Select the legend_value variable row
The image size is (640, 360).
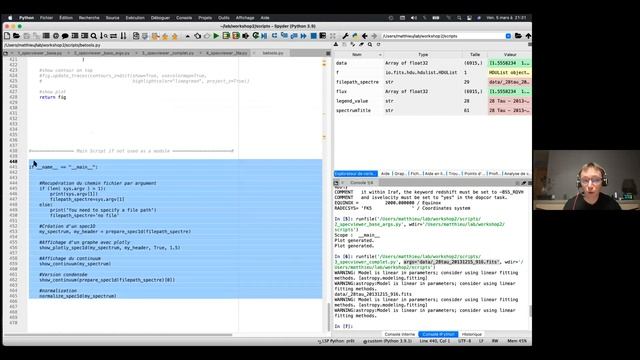[x=433, y=101]
